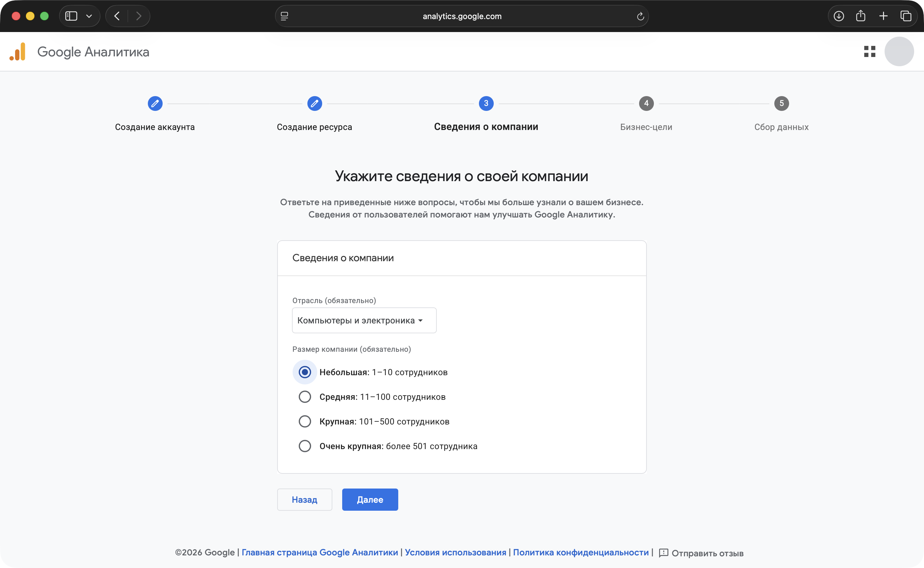
Task: Open the page settings icon in the address bar
Action: click(x=284, y=16)
